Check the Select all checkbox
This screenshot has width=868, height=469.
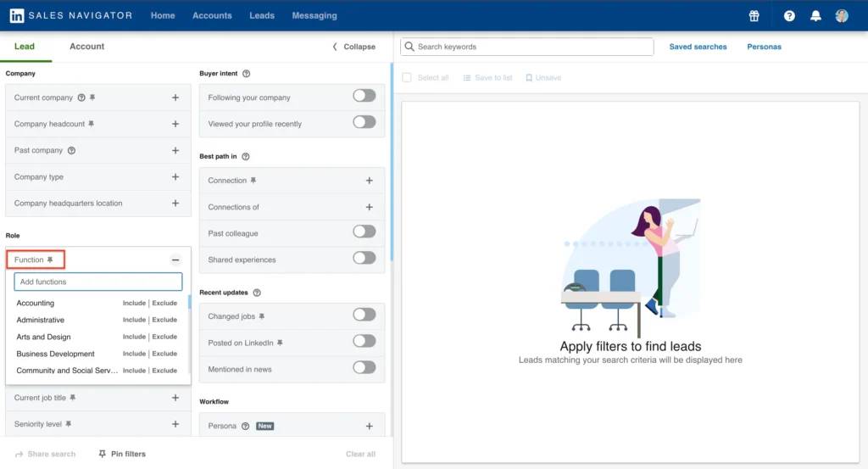point(407,77)
